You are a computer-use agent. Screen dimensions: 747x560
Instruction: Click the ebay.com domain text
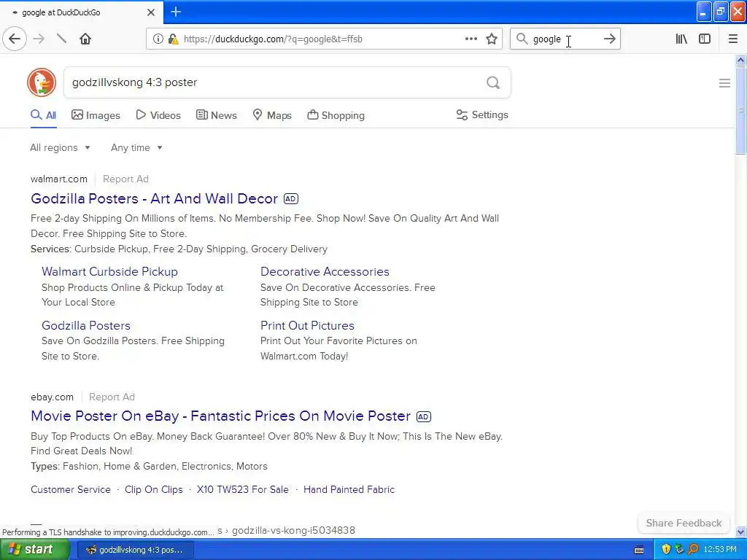pos(52,397)
